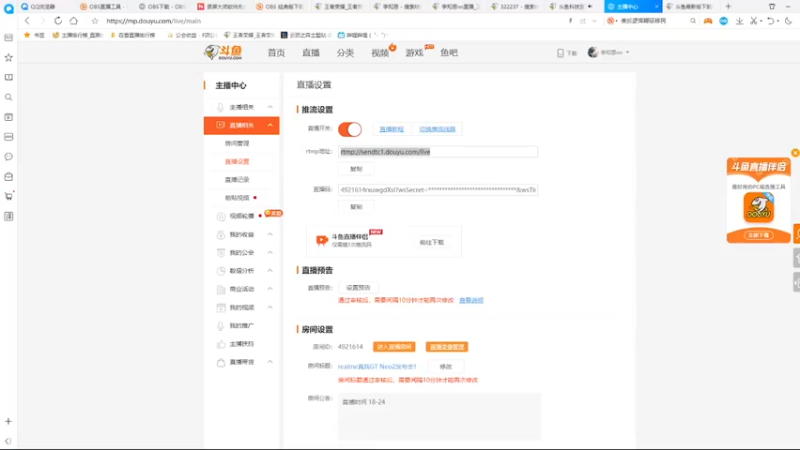Collapse the browser sidebar with the bottom arrow
This screenshot has width=800, height=450.
tap(8, 441)
